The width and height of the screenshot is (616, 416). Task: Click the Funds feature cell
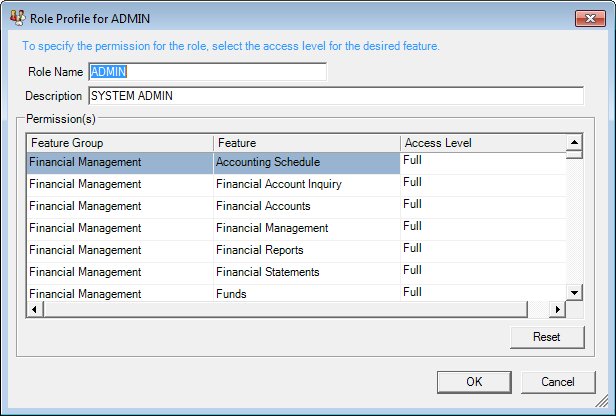tap(306, 293)
